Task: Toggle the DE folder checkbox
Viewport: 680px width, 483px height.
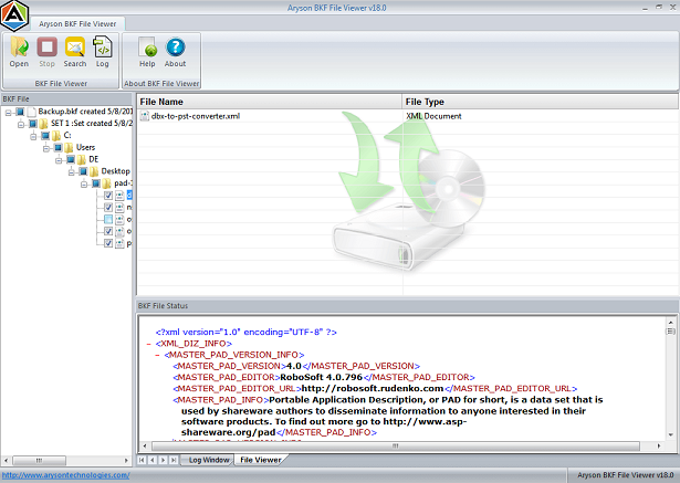Action: 70,160
